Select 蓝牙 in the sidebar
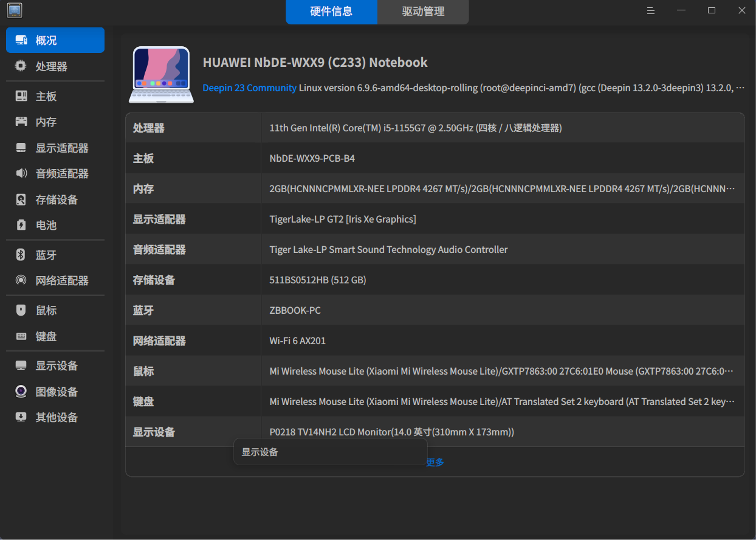Viewport: 756px width, 540px height. click(x=55, y=255)
